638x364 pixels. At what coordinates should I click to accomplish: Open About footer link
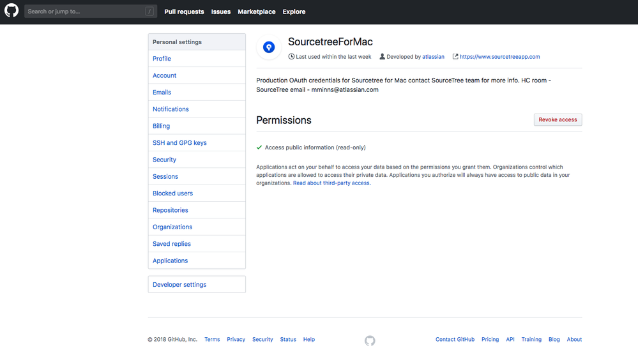pyautogui.click(x=574, y=339)
